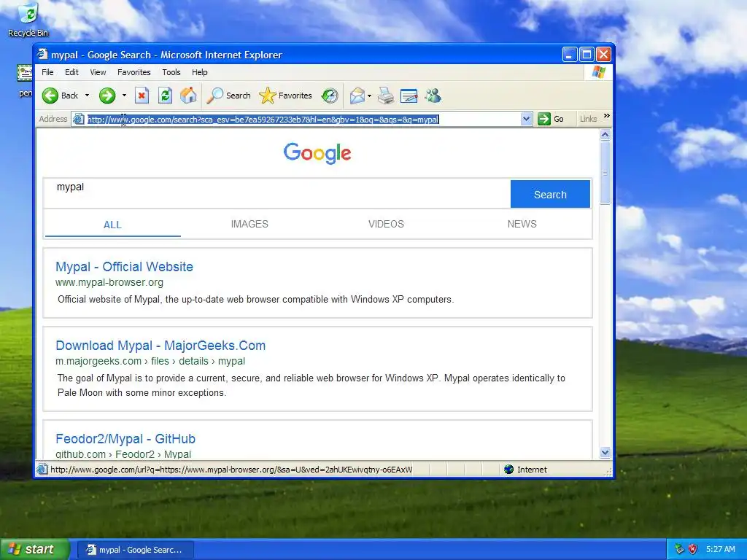This screenshot has width=747, height=560.
Task: Open the Feodor2/Mypal - GitHub link
Action: click(125, 439)
